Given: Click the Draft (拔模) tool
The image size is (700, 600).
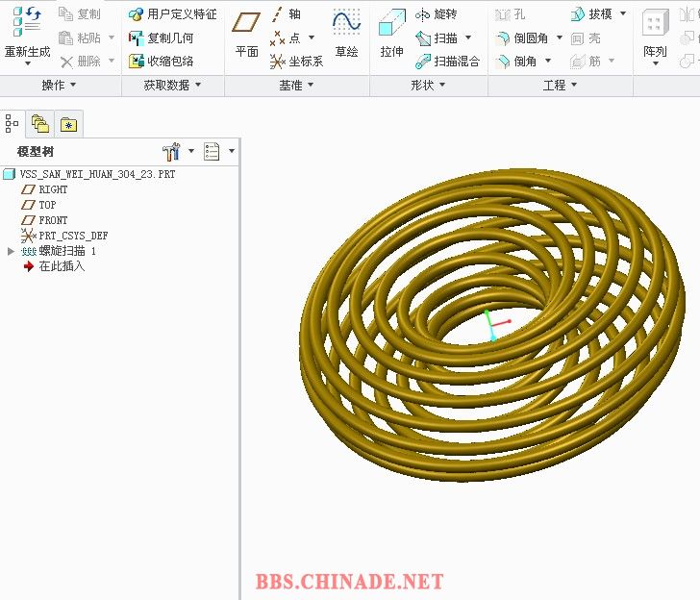Looking at the screenshot, I should click(x=591, y=14).
